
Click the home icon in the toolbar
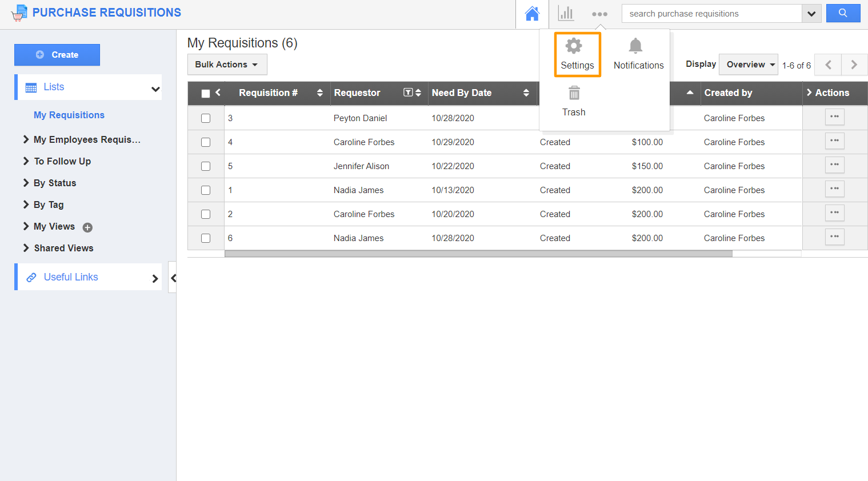coord(532,13)
